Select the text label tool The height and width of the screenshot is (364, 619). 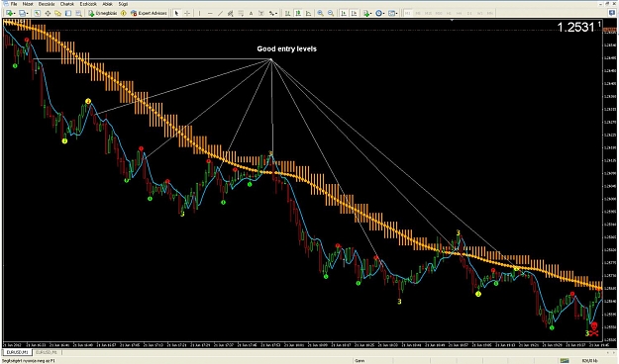coord(260,13)
